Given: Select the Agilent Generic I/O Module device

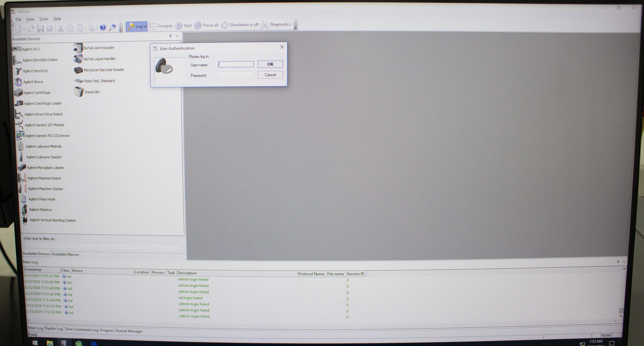Looking at the screenshot, I should pyautogui.click(x=40, y=125).
